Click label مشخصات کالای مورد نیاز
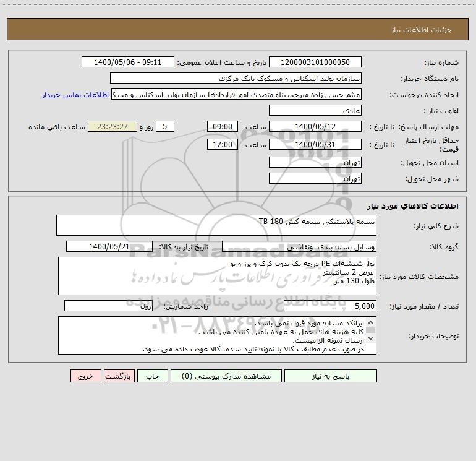476x461 pixels. (x=419, y=277)
